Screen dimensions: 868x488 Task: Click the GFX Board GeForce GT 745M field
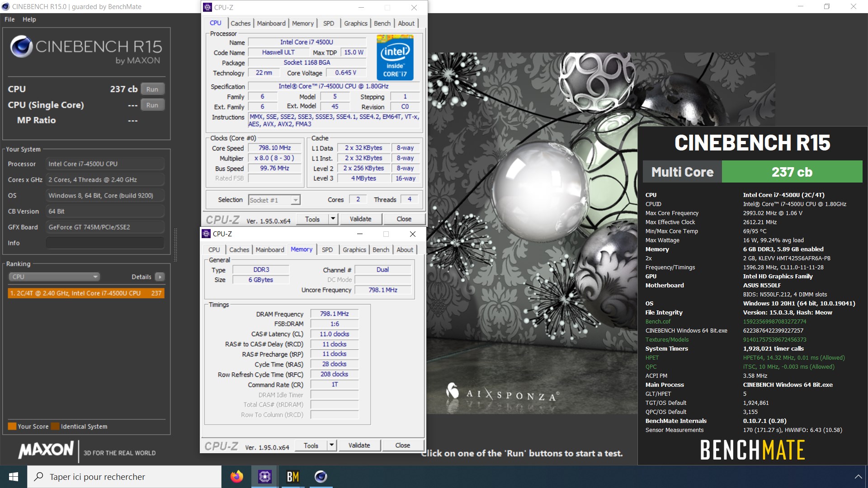coord(105,227)
